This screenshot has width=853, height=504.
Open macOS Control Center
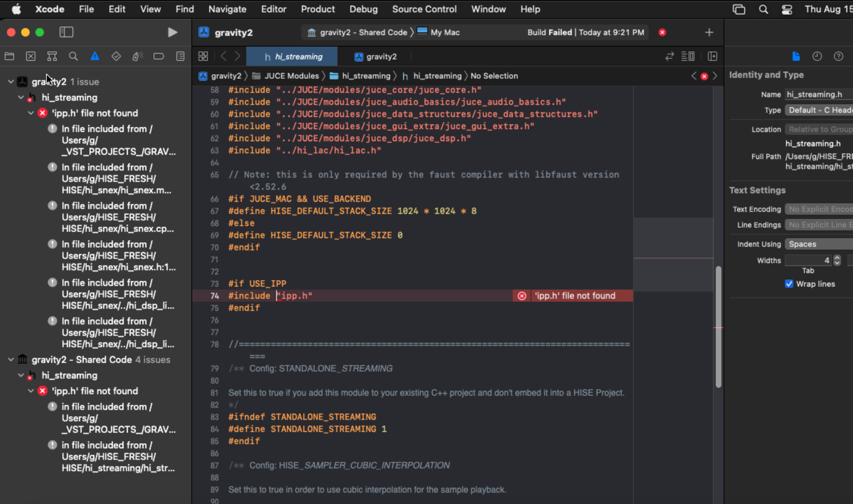pos(787,9)
